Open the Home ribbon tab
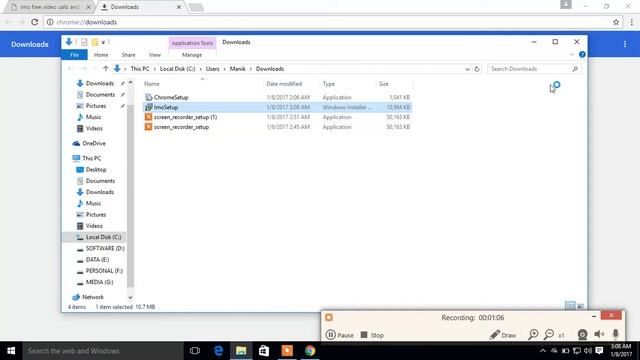The width and height of the screenshot is (640, 360). (x=101, y=55)
